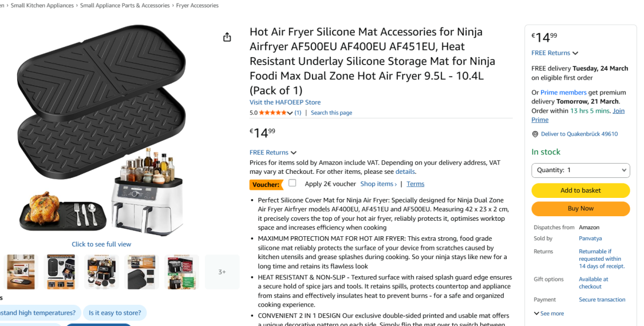Screen dimensions: 644x326
Task: Click the share icon beside product image
Action: tap(227, 37)
